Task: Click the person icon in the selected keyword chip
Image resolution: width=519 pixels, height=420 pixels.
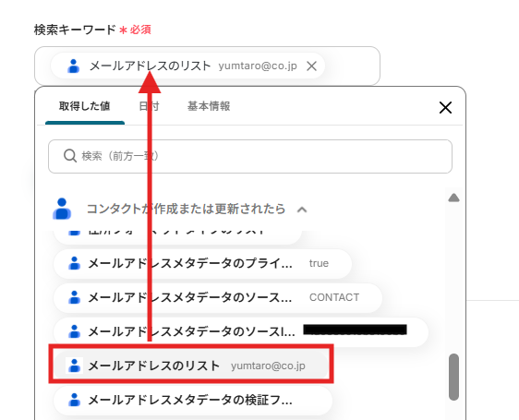Action: pos(74,66)
